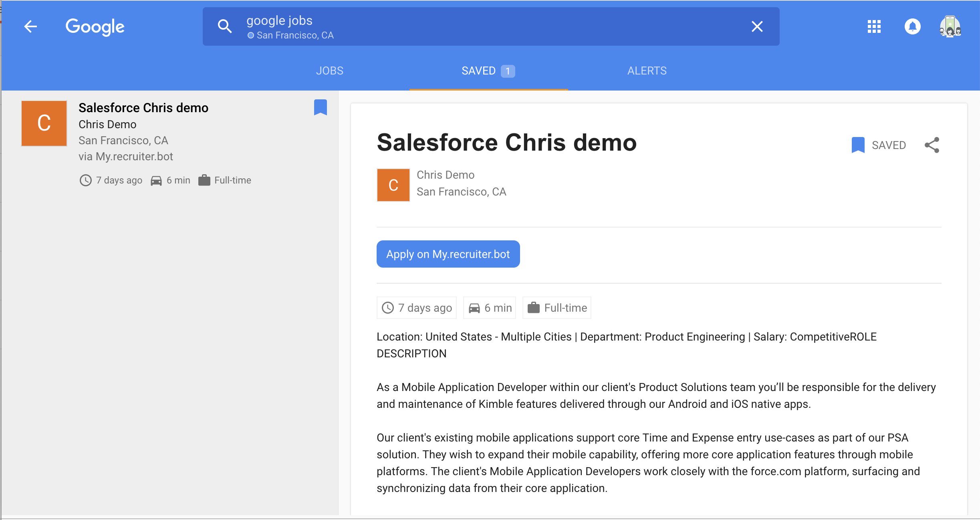Click the 'Full-time' chip in details
The image size is (980, 520).
(x=557, y=308)
